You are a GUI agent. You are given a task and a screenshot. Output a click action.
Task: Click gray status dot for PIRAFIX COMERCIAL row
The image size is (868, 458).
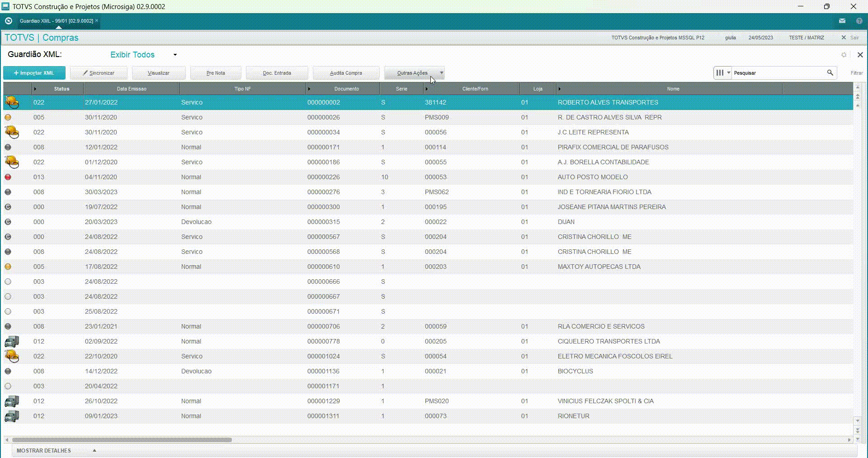tap(8, 147)
